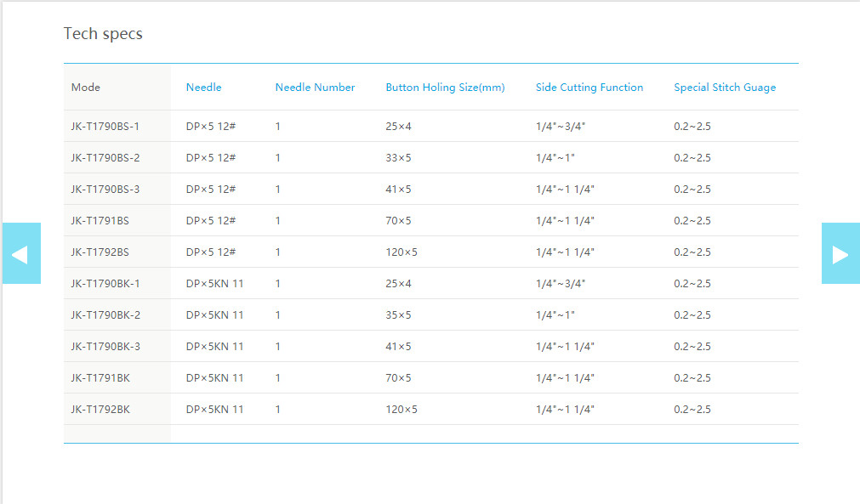Select DP×5KN 11 needle for JK-T1792BK

[214, 409]
